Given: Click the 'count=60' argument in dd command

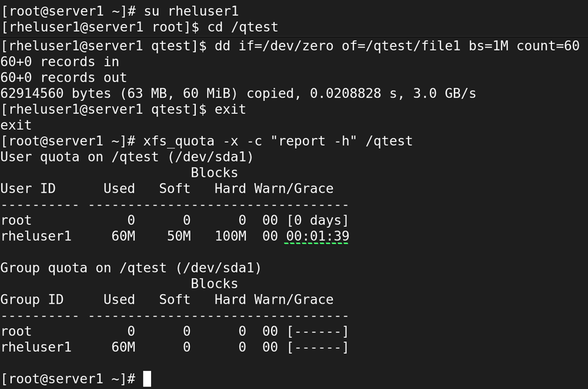Looking at the screenshot, I should click(548, 46).
